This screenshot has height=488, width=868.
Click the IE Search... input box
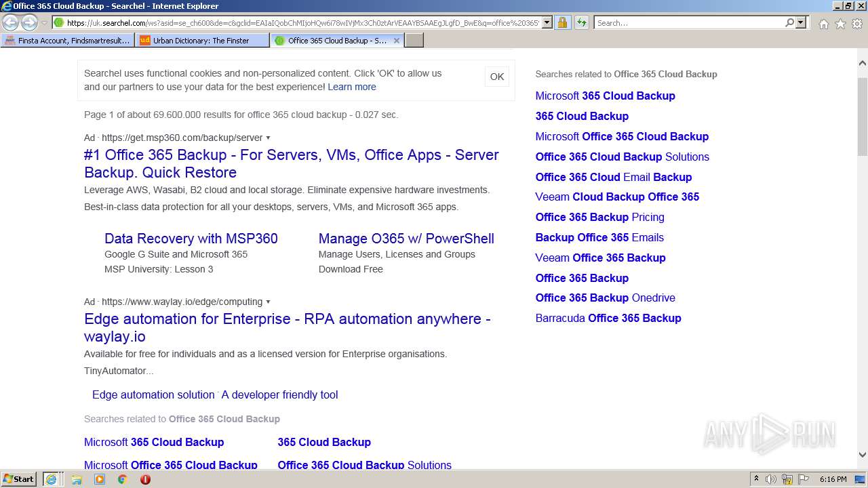(689, 22)
